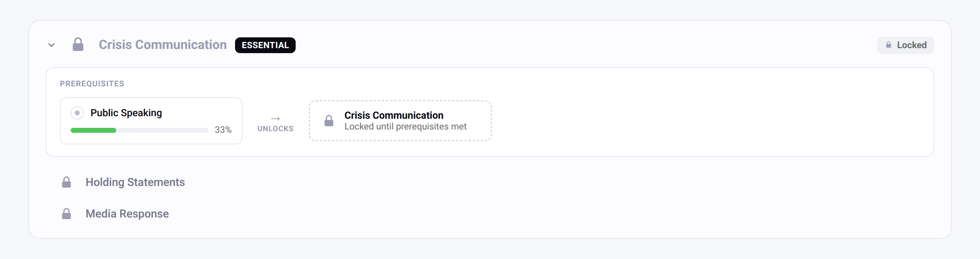Click the unlocks arrow icon
Viewport: 980px width, 259px height.
click(275, 119)
